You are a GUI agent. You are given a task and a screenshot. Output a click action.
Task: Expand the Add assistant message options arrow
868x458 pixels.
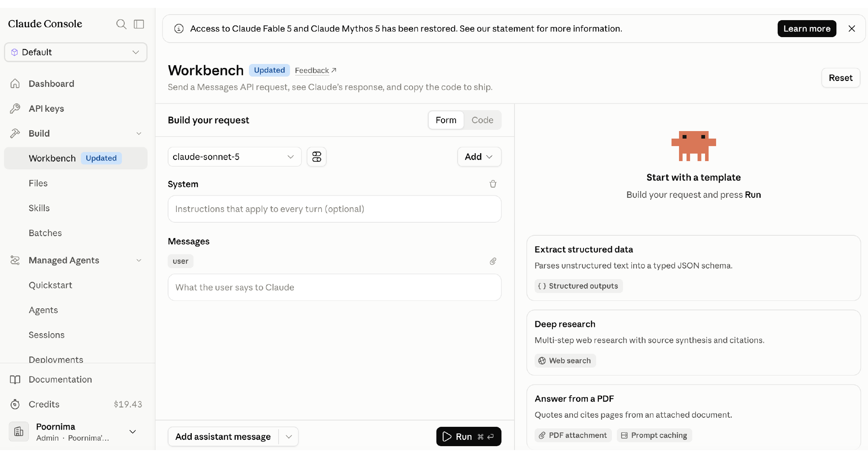289,437
